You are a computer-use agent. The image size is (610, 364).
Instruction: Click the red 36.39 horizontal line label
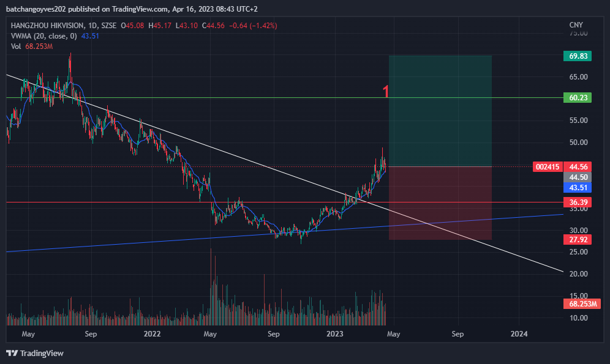(x=578, y=202)
